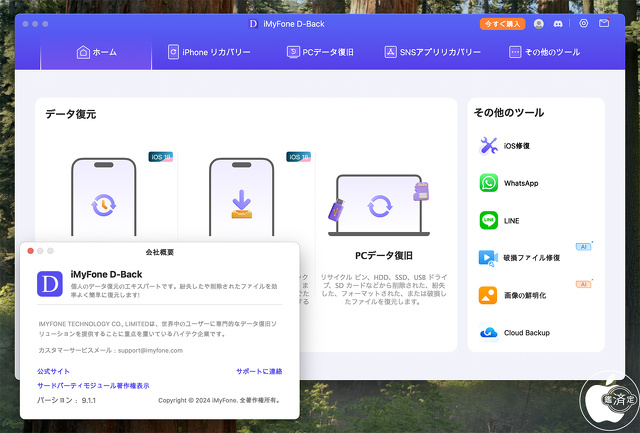
Task: Open the 画像の鮮明化 image icon
Action: (x=488, y=295)
